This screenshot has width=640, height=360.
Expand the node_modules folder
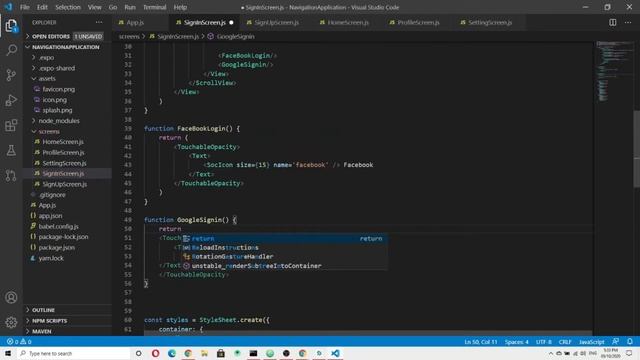click(x=59, y=121)
